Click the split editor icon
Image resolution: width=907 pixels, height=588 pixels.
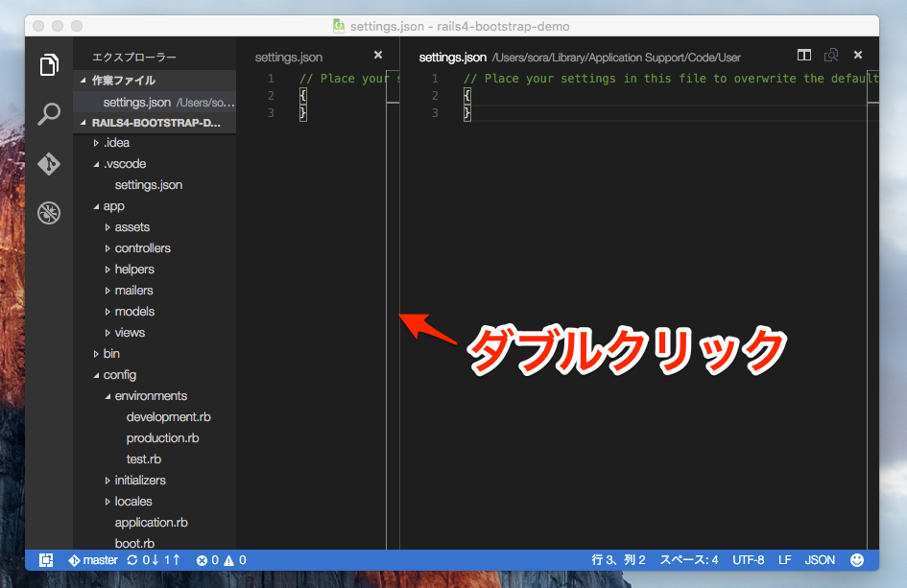tap(804, 56)
